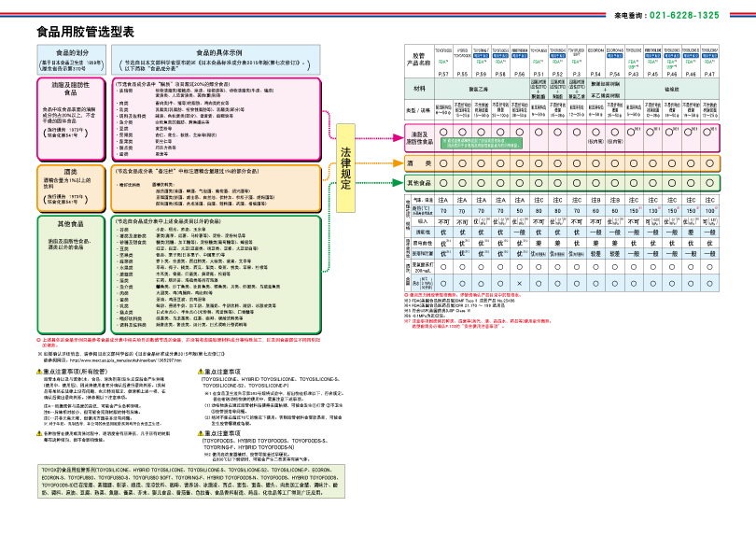Click the page reference P.52

(x=557, y=75)
